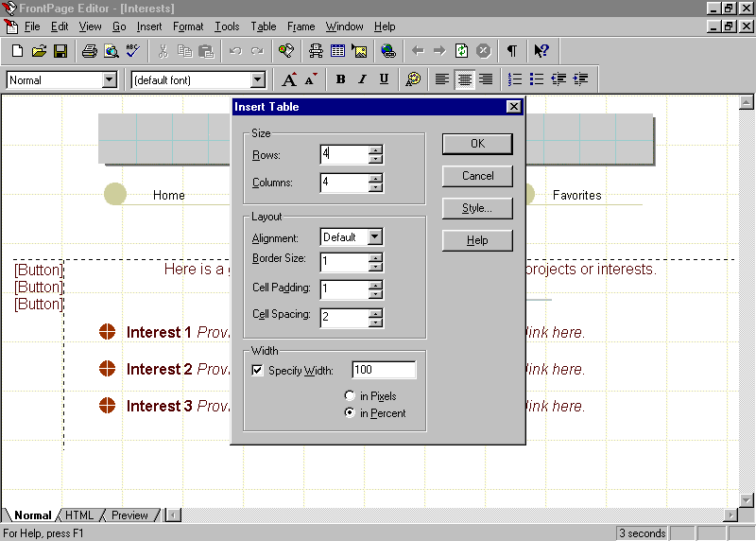
Task: Click the Insert Table grid icon
Action: coord(337,51)
